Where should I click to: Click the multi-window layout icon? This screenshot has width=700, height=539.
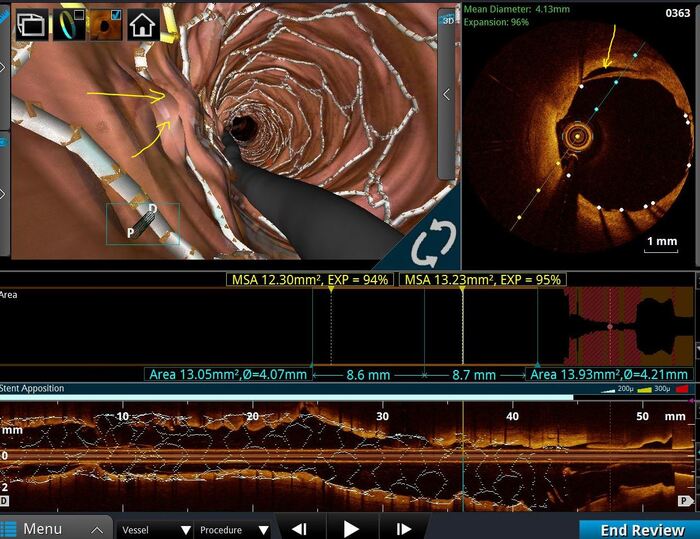31,23
